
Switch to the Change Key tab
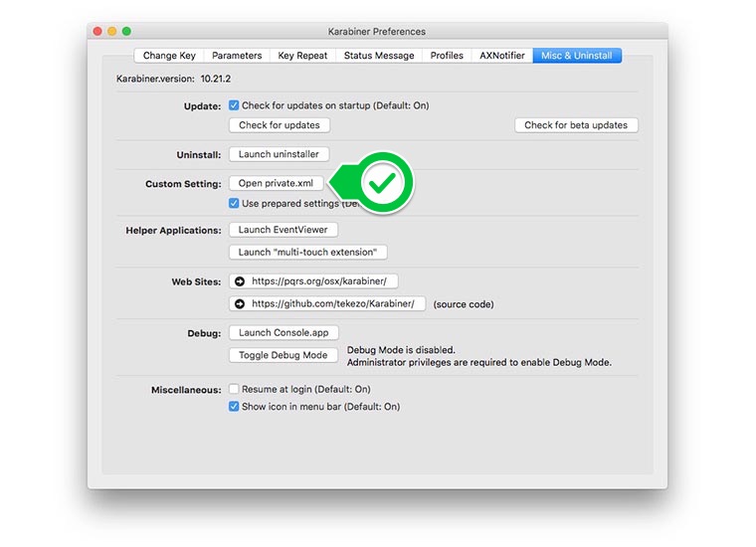tap(169, 56)
